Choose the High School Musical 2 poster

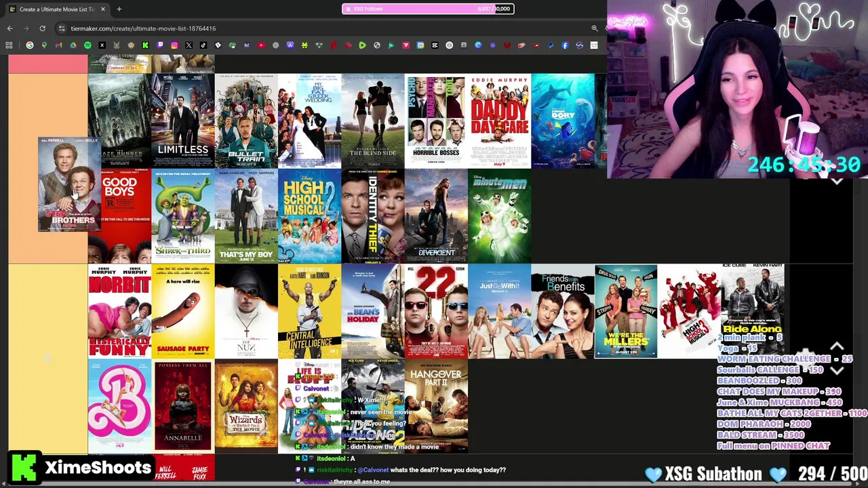coord(309,216)
